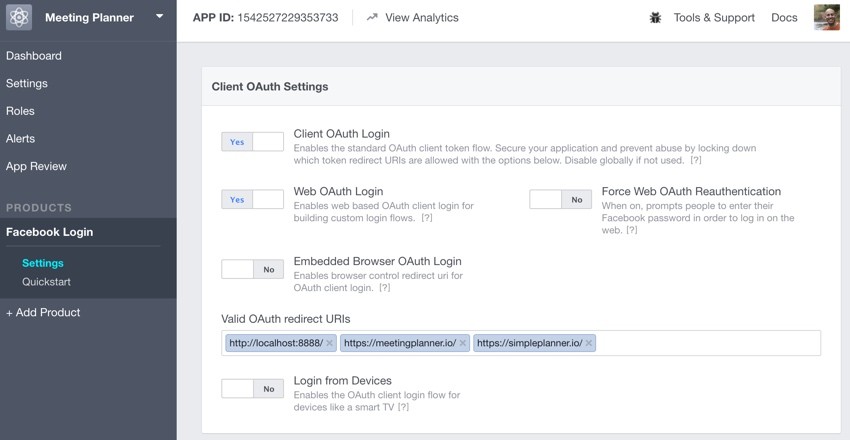Open help [?] for Web OAuth Login
Image resolution: width=850 pixels, height=440 pixels.
(x=427, y=218)
